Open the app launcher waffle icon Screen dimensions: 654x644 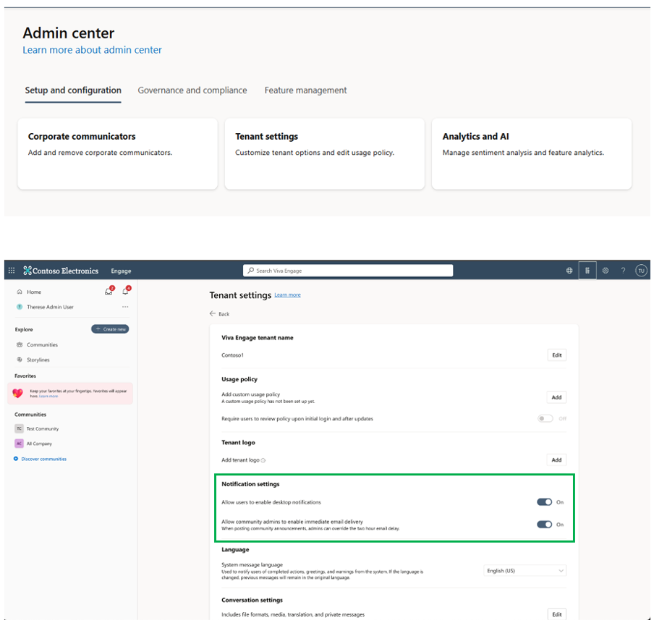click(x=11, y=271)
